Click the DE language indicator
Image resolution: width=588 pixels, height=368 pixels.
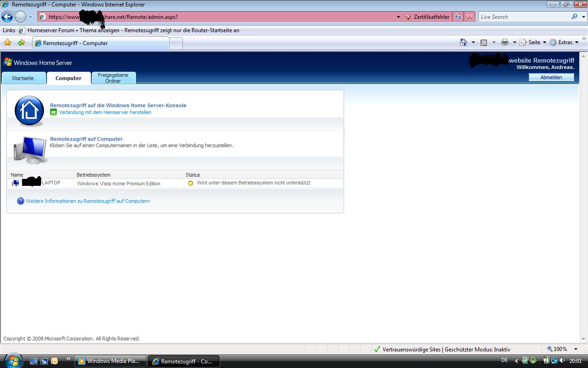point(504,360)
